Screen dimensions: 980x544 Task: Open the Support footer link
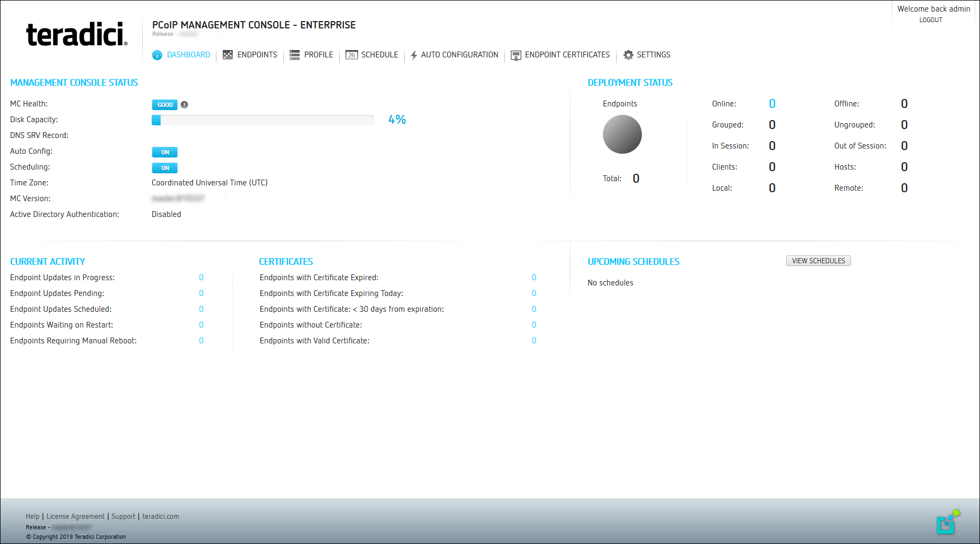pos(123,517)
